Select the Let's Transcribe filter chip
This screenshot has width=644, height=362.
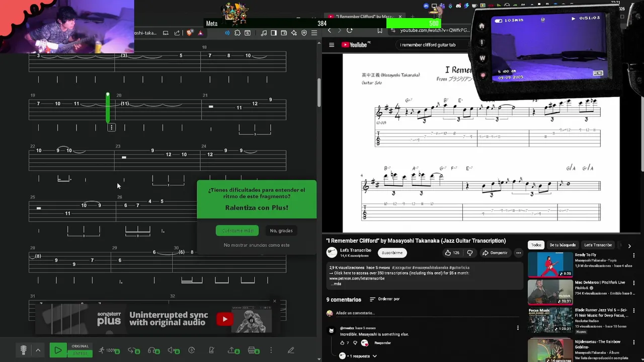(598, 245)
